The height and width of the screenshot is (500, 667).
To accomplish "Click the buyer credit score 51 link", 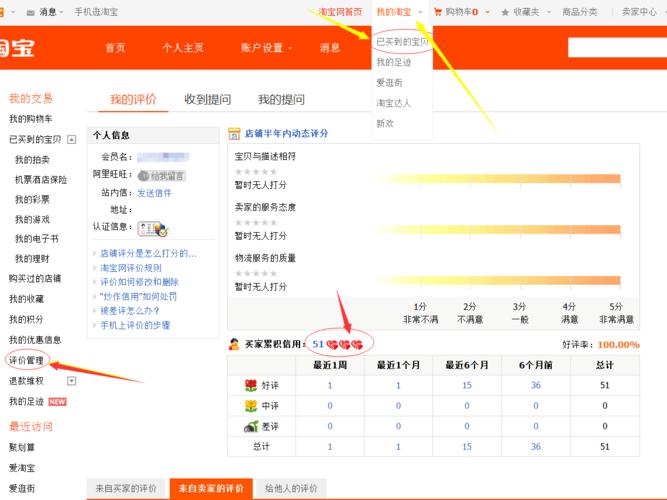I will [318, 344].
